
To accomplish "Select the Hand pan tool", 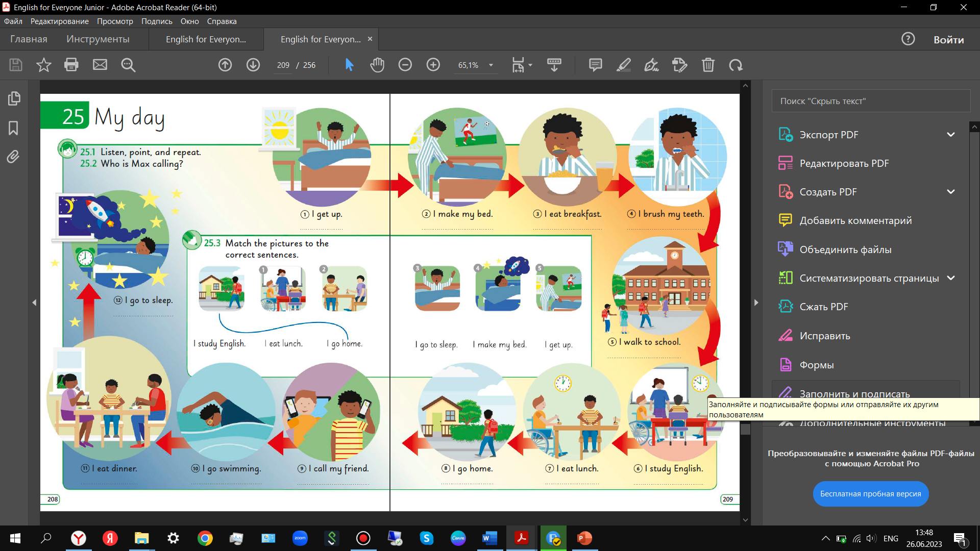I will coord(377,65).
